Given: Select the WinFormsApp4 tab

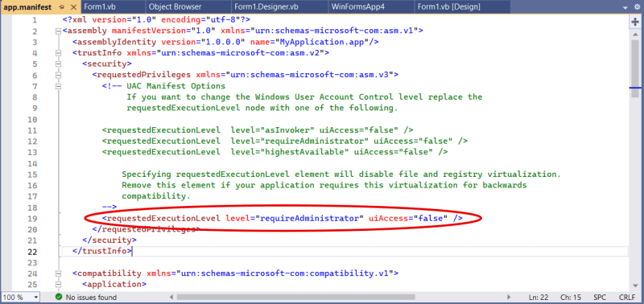Looking at the screenshot, I should (357, 7).
